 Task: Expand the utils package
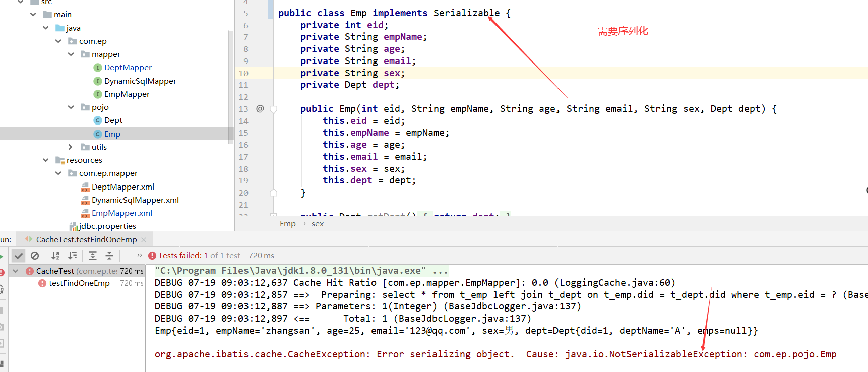(x=71, y=147)
